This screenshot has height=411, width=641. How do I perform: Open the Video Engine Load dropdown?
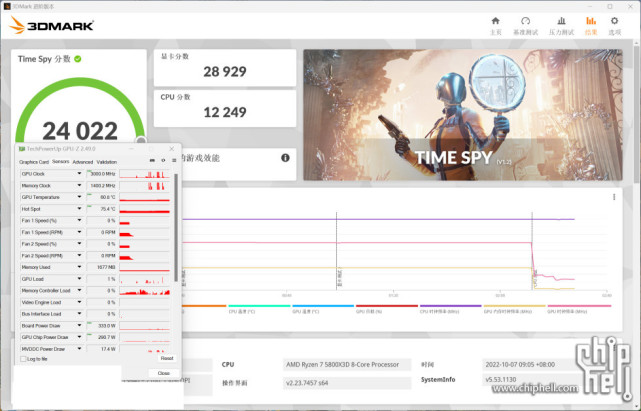tap(79, 302)
